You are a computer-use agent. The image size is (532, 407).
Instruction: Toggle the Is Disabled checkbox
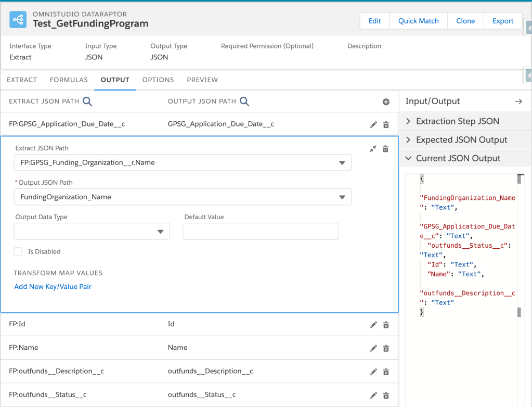pyautogui.click(x=18, y=252)
